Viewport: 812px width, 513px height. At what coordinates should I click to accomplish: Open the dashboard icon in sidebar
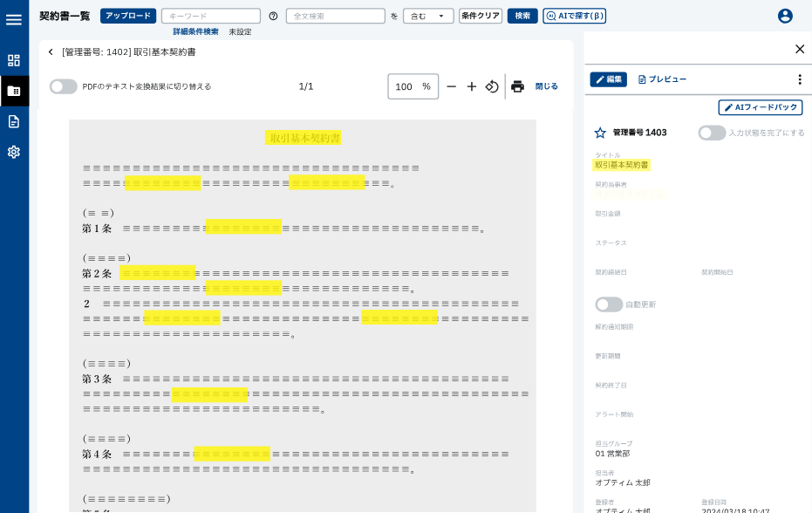(x=14, y=60)
